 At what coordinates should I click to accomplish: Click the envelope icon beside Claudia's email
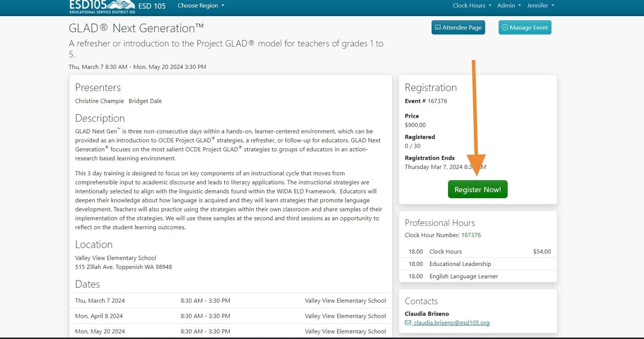408,322
